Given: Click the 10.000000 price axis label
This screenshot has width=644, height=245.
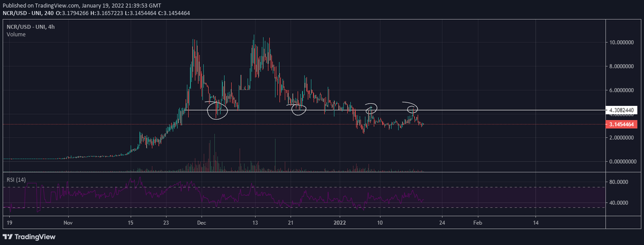Looking at the screenshot, I should 622,42.
